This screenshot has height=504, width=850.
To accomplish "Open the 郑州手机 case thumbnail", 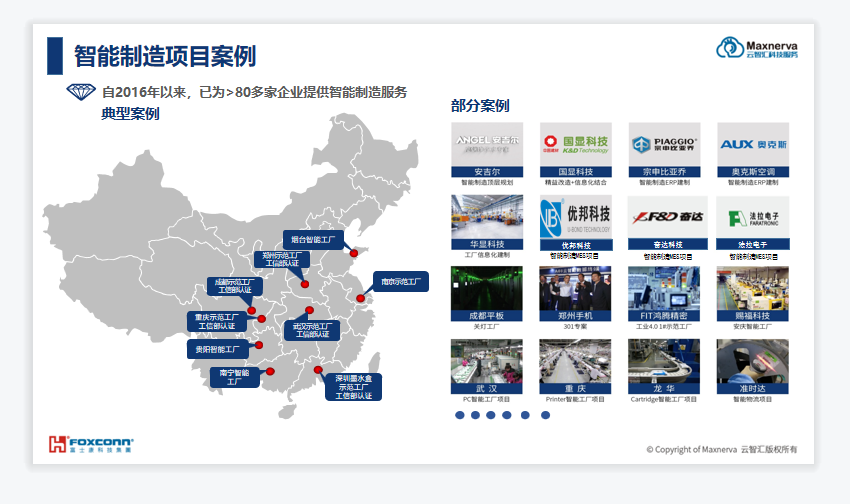I will (x=575, y=294).
